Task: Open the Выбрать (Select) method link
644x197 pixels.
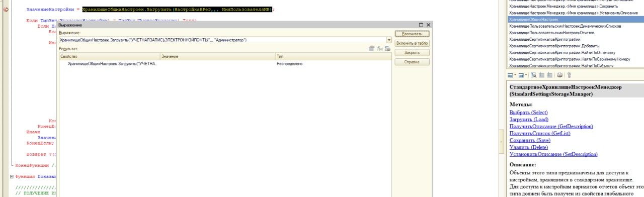Action: [x=528, y=112]
